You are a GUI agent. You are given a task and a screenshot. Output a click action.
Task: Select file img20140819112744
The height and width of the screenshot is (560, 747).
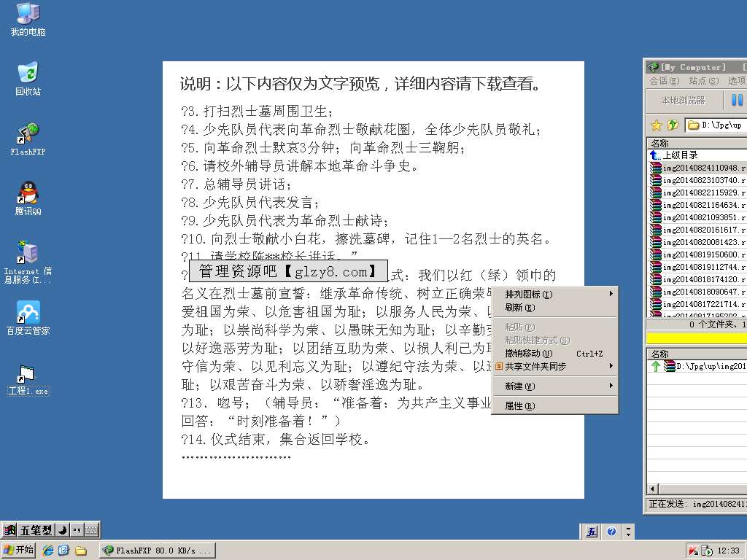click(x=698, y=267)
